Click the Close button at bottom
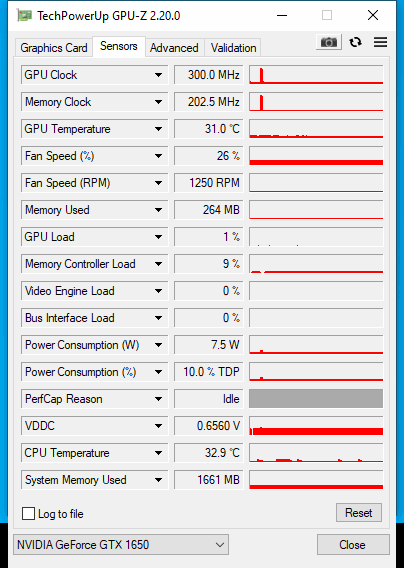The height and width of the screenshot is (568, 404). (353, 544)
